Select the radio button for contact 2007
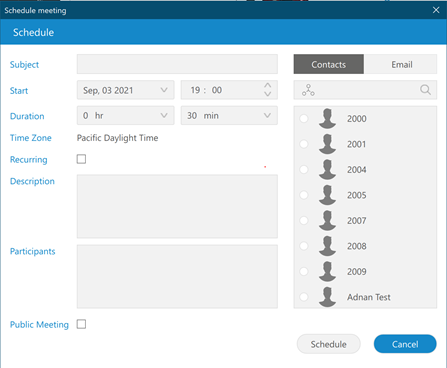The width and height of the screenshot is (447, 368). coord(304,220)
